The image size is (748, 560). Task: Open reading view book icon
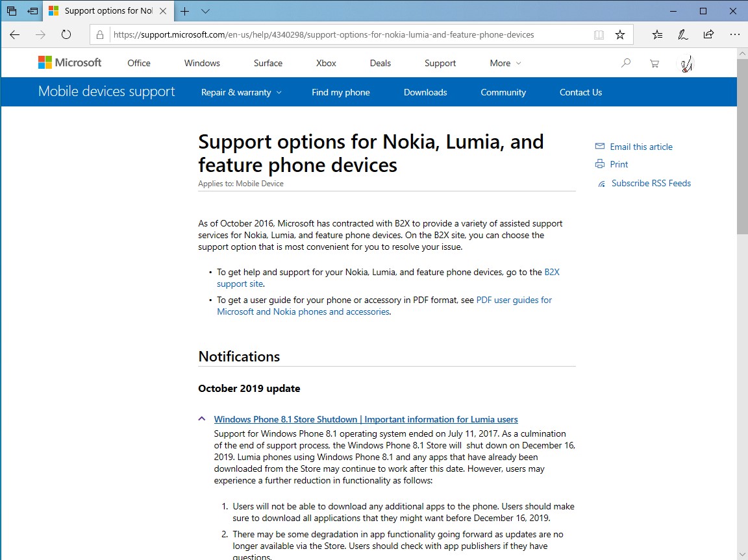point(599,35)
